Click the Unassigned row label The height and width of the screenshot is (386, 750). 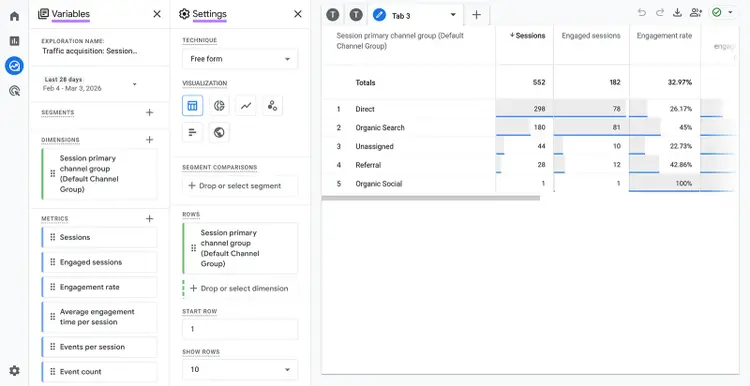click(375, 146)
